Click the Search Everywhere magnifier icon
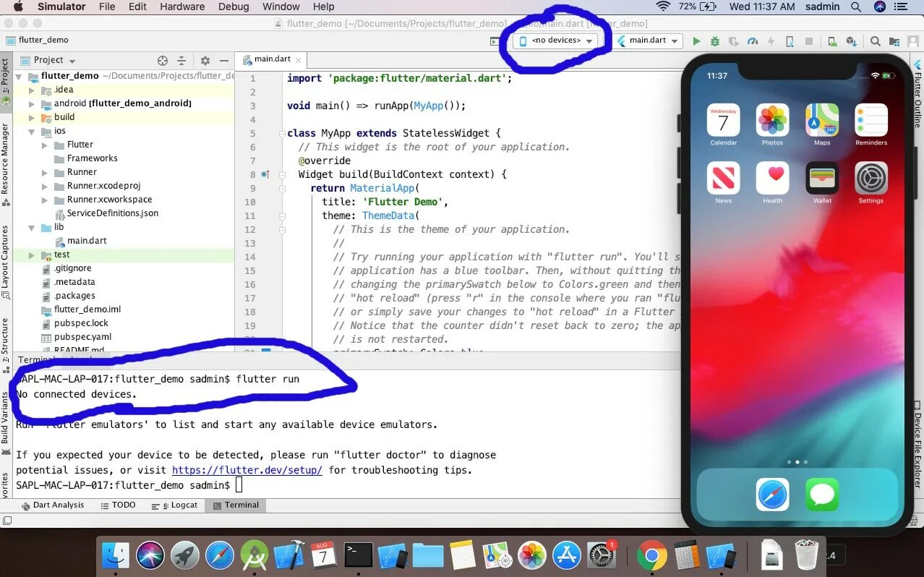Image resolution: width=924 pixels, height=577 pixels. [x=875, y=41]
